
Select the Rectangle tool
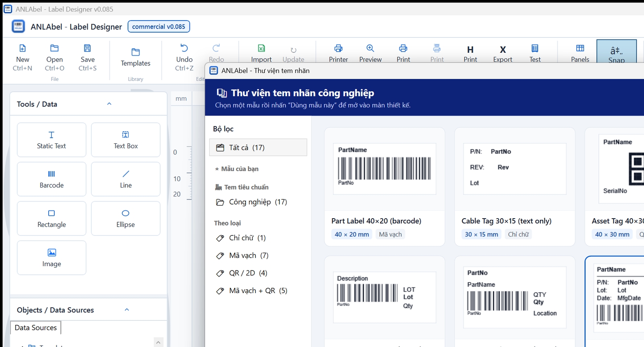point(52,218)
